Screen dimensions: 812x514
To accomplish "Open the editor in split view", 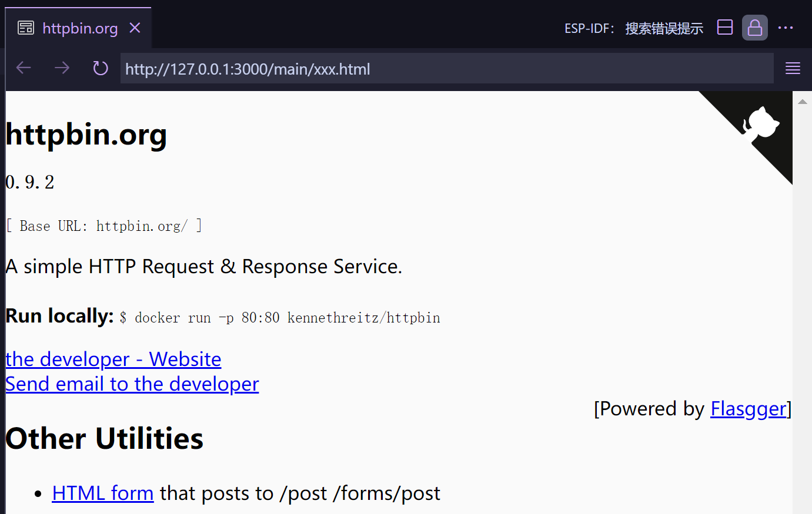I will click(725, 27).
